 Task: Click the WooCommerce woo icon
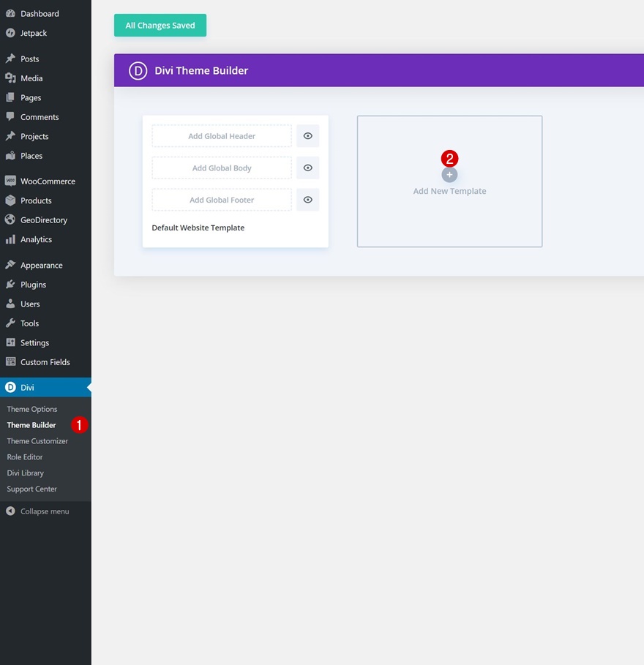point(10,181)
